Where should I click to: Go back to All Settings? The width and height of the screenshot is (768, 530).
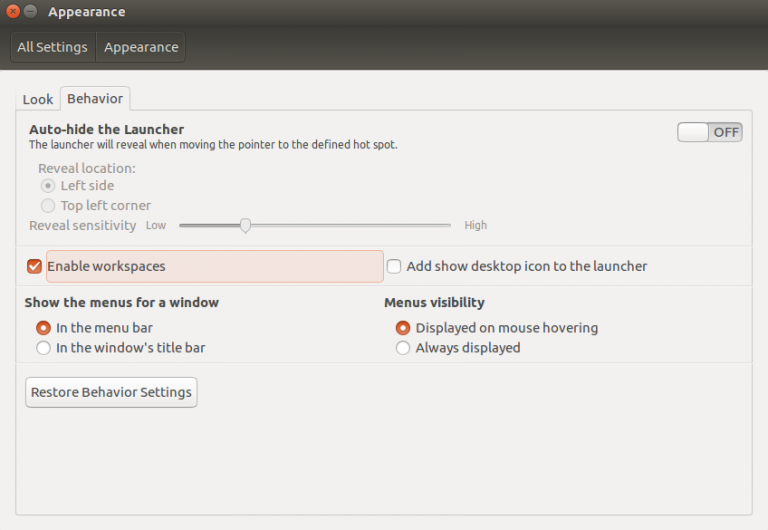52,47
